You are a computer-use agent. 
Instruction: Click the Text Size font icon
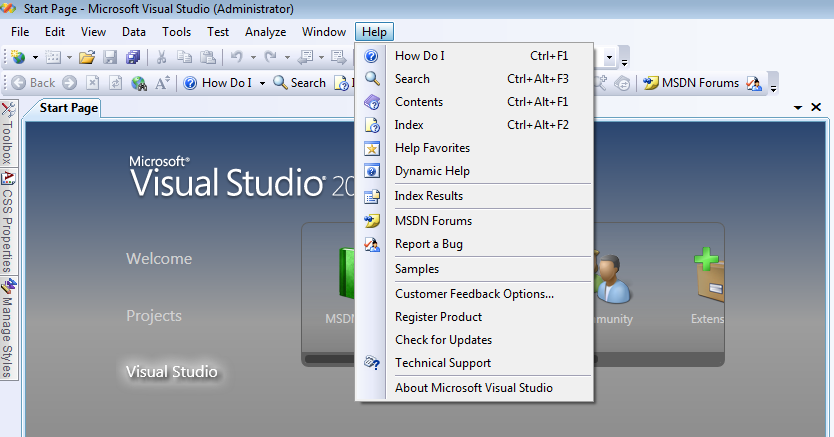pos(162,83)
